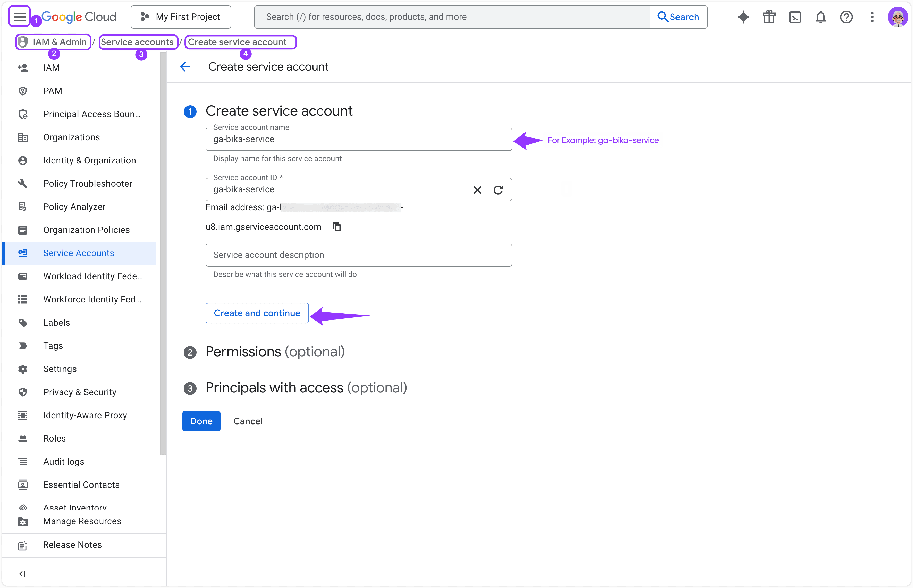View free trial gift offers
Image resolution: width=913 pixels, height=588 pixels.
tap(769, 17)
